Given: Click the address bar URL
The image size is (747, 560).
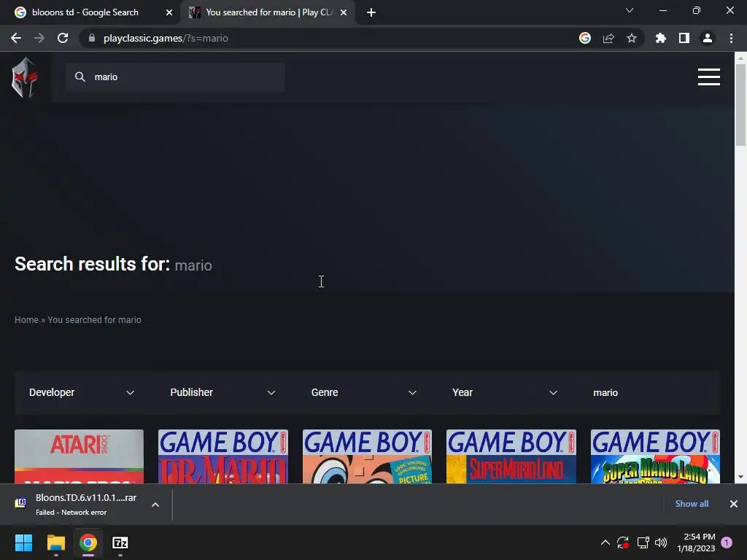Looking at the screenshot, I should (166, 38).
